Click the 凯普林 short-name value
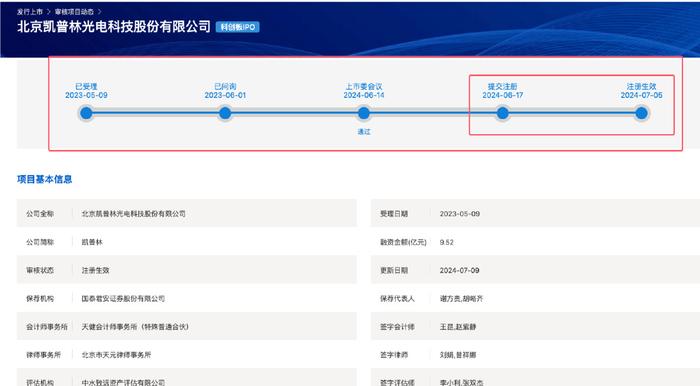Viewport: 700px width, 386px height. coord(92,242)
